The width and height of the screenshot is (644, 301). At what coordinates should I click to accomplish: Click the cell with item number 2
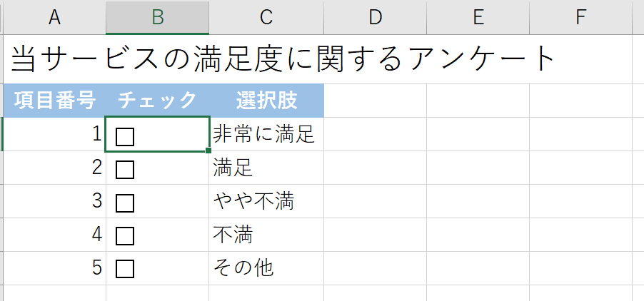pos(54,169)
